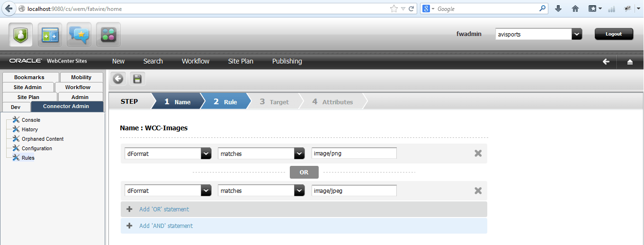
Task: Open the four colored dots app icon
Action: click(x=108, y=35)
